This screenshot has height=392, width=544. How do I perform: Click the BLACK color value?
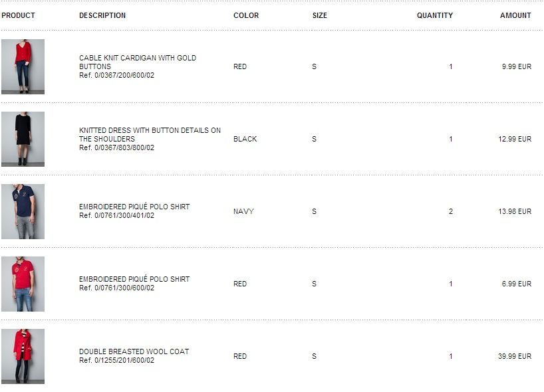click(x=245, y=139)
